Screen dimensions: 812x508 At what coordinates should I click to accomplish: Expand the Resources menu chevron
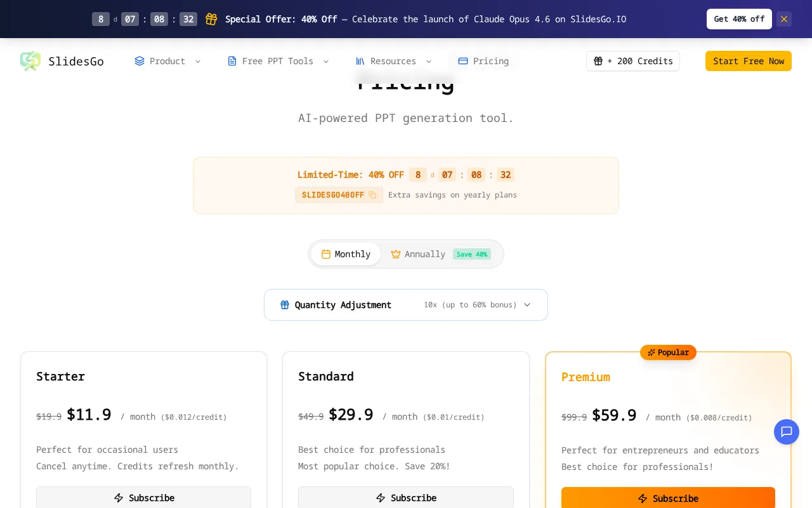click(x=429, y=61)
